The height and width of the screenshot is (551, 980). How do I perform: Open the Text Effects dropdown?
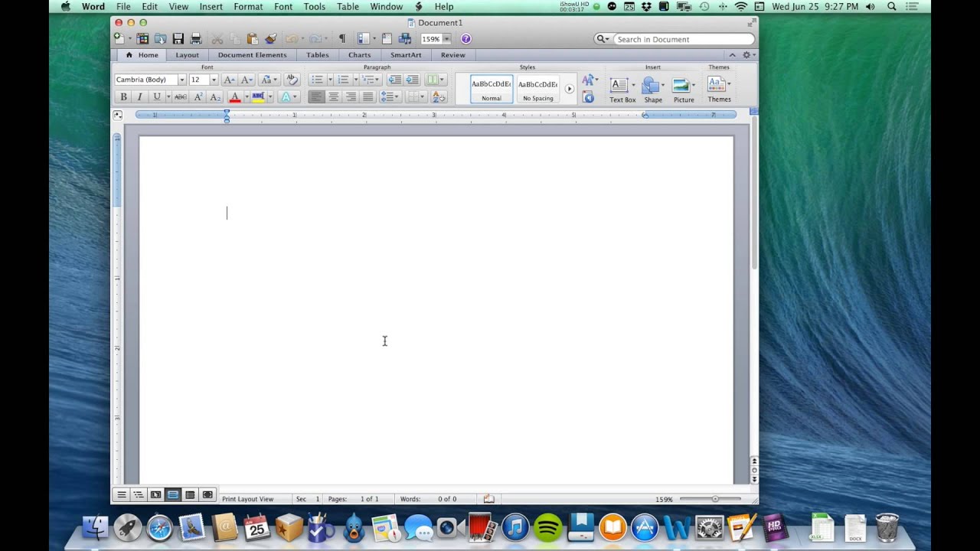click(289, 96)
